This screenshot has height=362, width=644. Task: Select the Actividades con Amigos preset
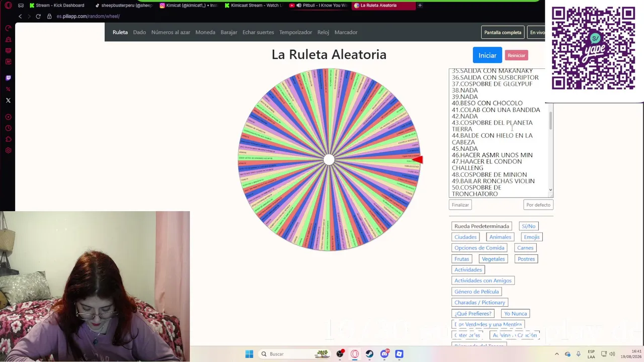(483, 281)
